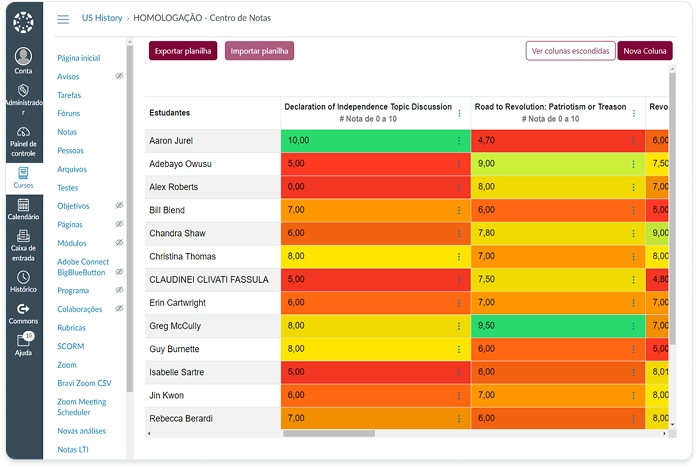Open options for Aaron Jurel's 10,00 grade
Screen dimensions: 698x470
pos(459,141)
